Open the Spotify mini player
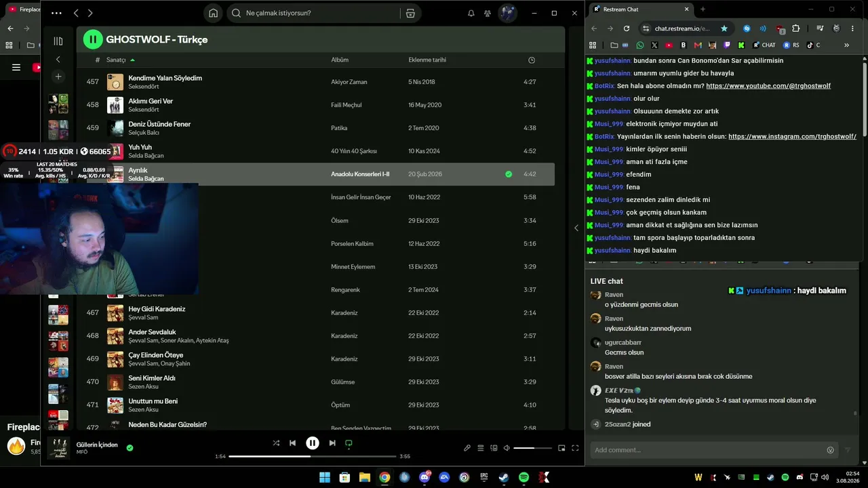The width and height of the screenshot is (868, 488). point(561,448)
